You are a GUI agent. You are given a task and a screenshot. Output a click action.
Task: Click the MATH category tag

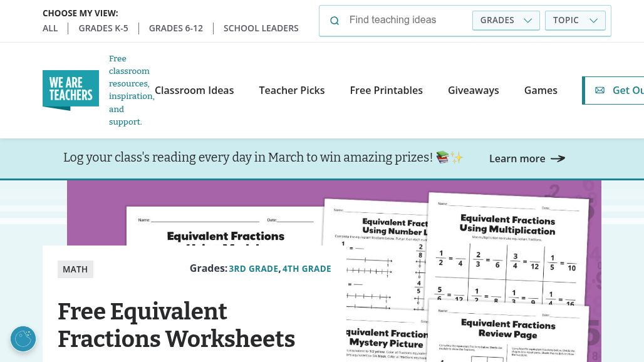coord(75,269)
